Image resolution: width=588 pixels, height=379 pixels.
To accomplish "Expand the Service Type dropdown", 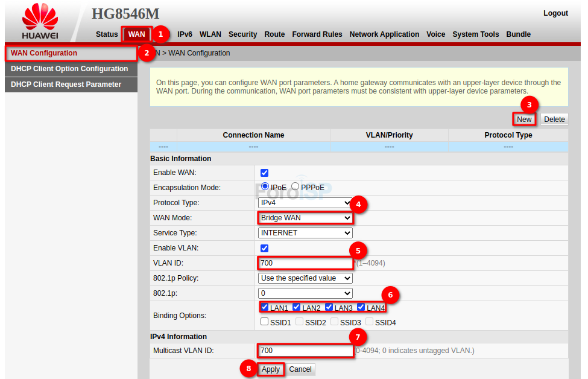I will click(x=305, y=233).
